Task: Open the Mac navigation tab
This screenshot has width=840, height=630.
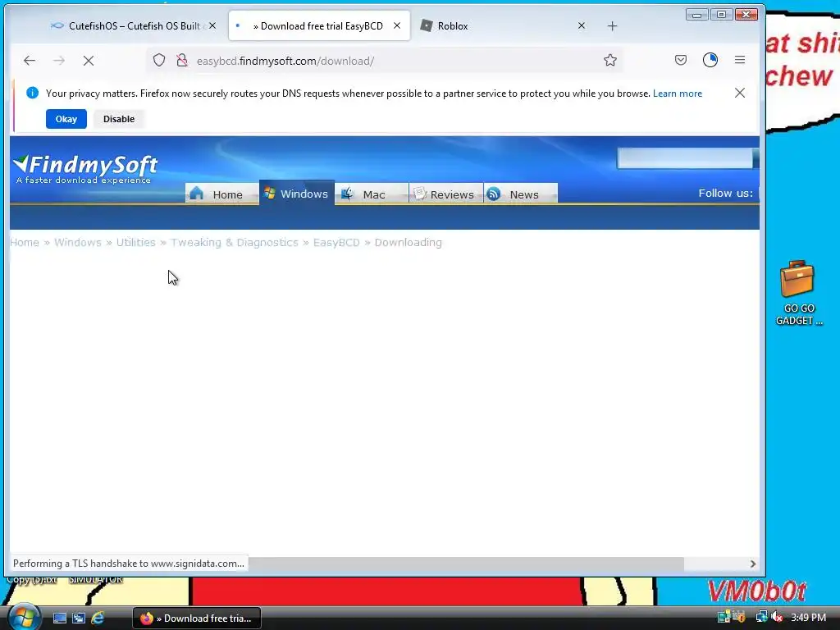Action: click(x=372, y=194)
